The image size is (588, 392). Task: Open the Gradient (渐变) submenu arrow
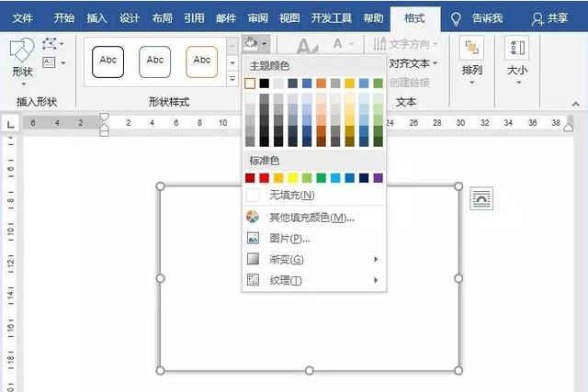[x=376, y=259]
